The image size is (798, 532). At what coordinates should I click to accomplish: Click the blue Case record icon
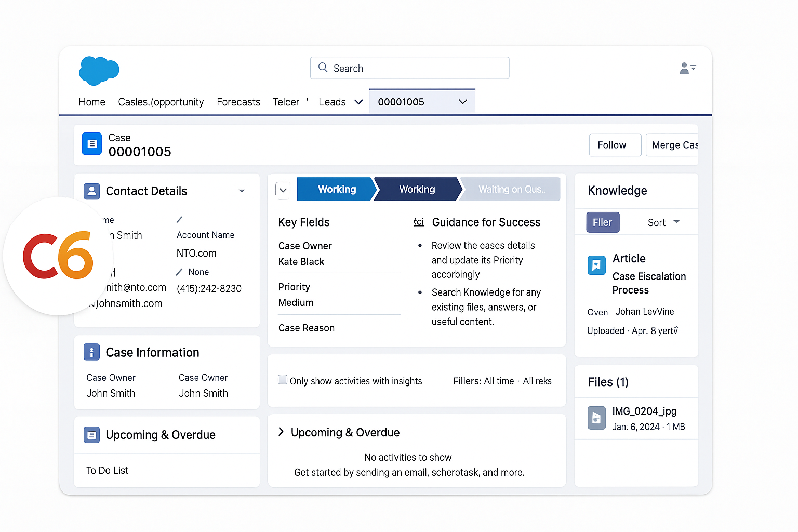[92, 144]
